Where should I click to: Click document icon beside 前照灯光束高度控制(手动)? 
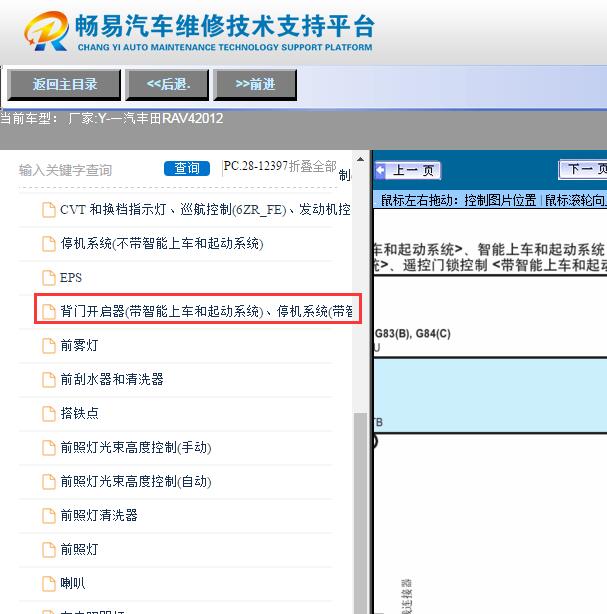pyautogui.click(x=49, y=448)
